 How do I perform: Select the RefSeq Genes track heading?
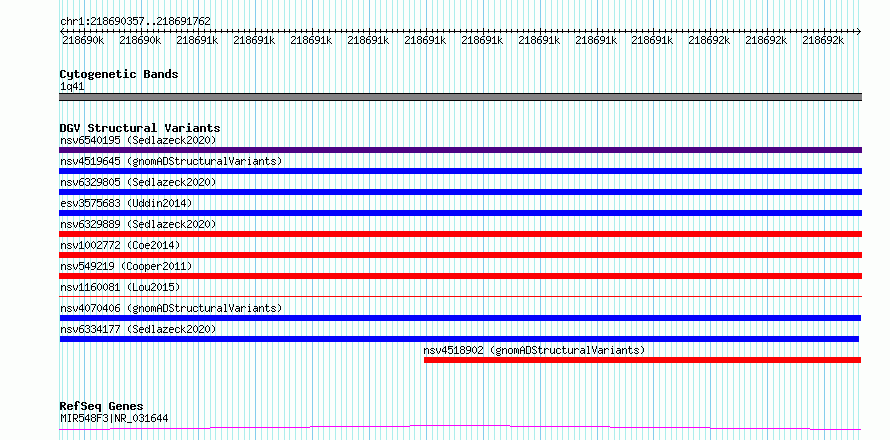pyautogui.click(x=101, y=407)
